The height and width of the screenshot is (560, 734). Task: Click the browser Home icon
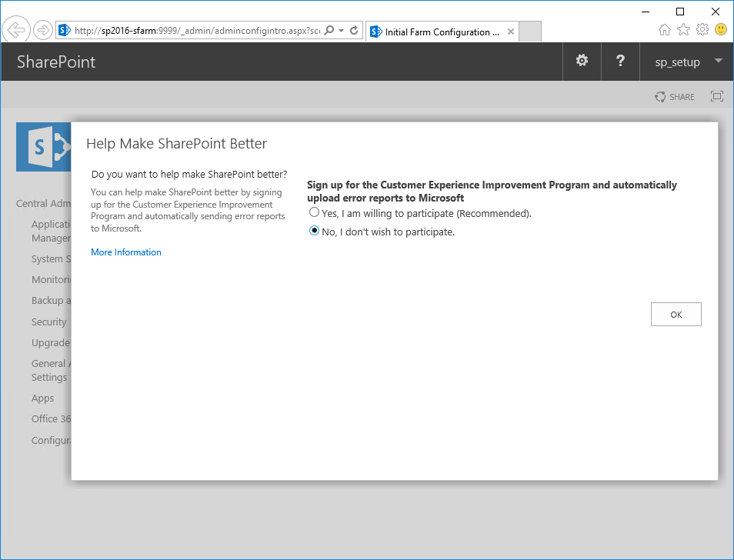click(664, 30)
